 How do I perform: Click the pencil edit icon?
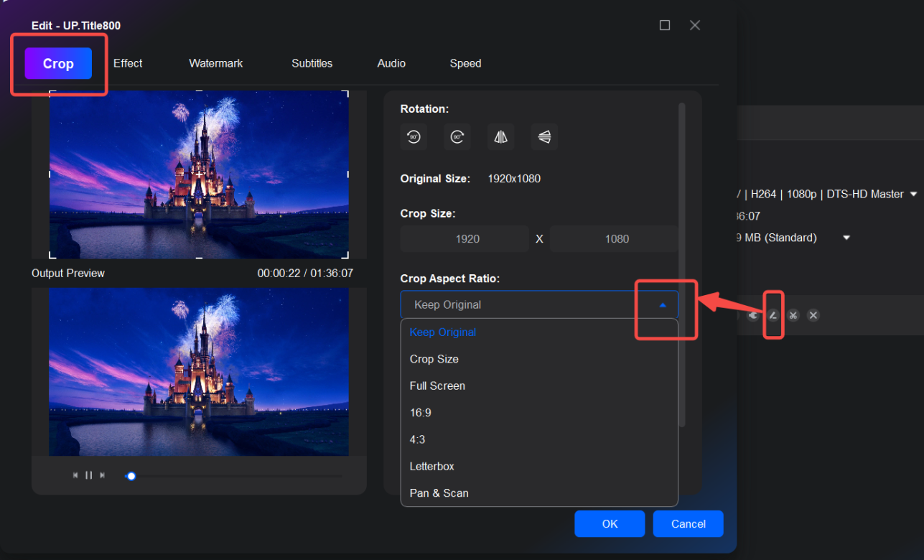pos(773,315)
